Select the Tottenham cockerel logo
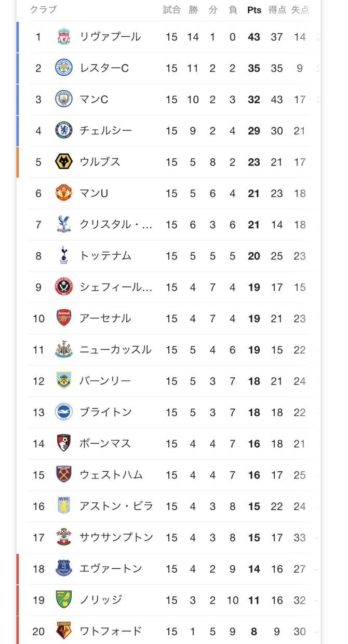This screenshot has width=348, height=644. coord(64,255)
